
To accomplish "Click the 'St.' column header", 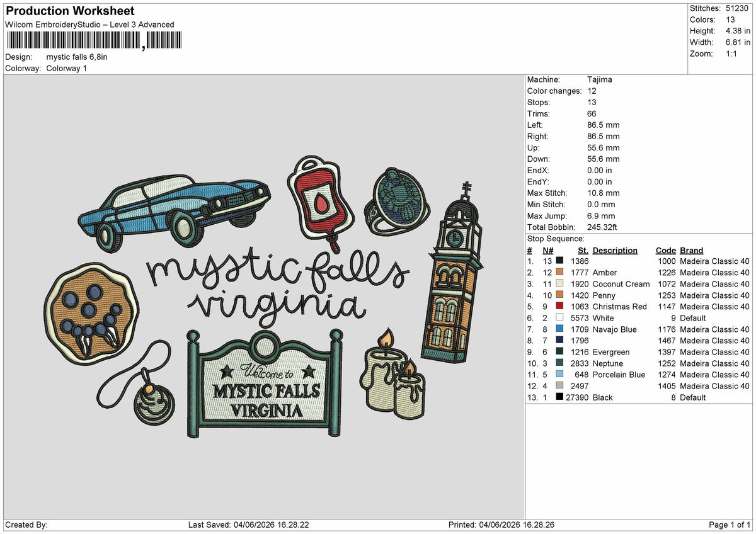I will (583, 250).
